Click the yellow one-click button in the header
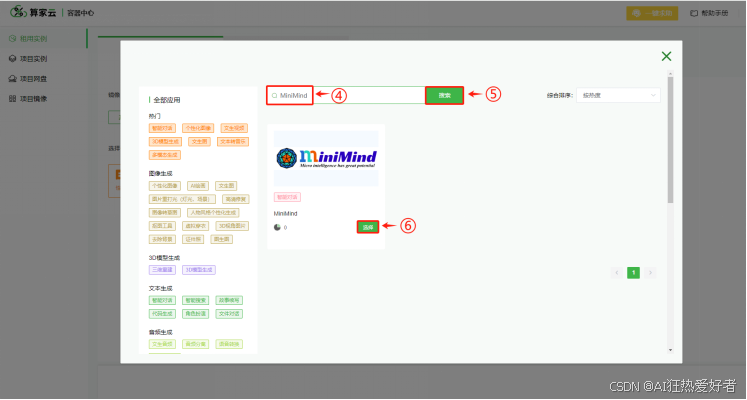 pyautogui.click(x=652, y=13)
